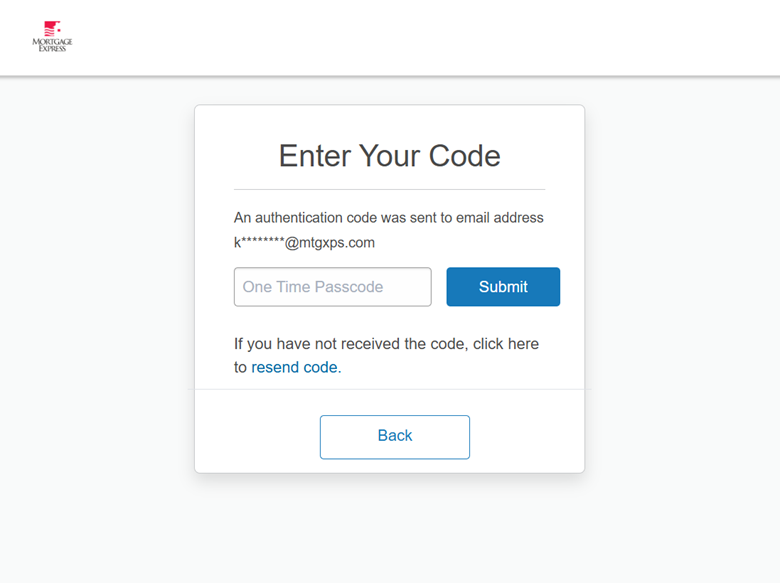Click the resend code link
The image size is (780, 583).
[x=296, y=367]
